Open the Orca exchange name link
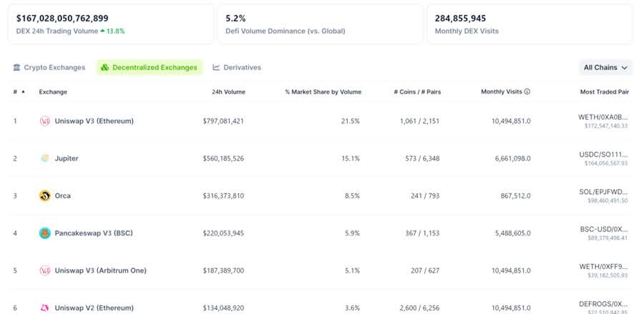 tap(63, 195)
